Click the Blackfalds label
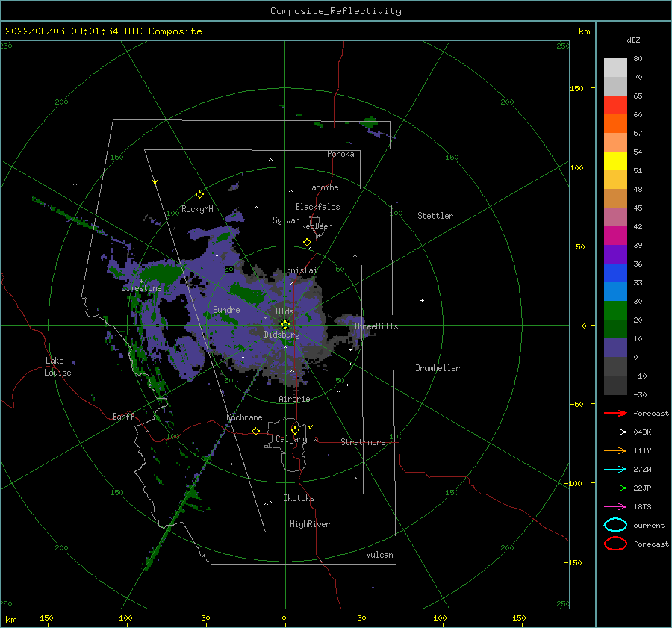Image resolution: width=672 pixels, height=628 pixels. click(317, 207)
